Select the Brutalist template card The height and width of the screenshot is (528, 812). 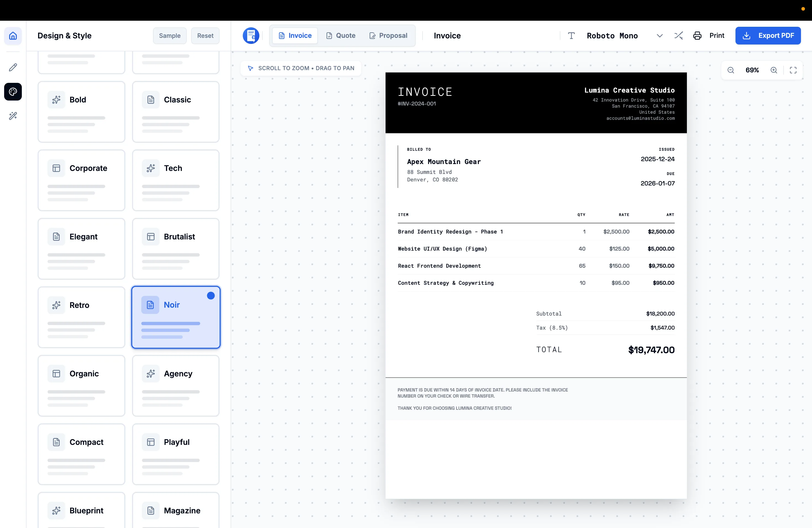tap(176, 249)
